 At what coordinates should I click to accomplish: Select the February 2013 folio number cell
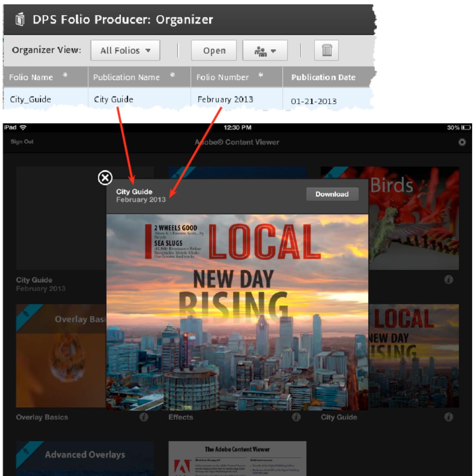tap(225, 99)
